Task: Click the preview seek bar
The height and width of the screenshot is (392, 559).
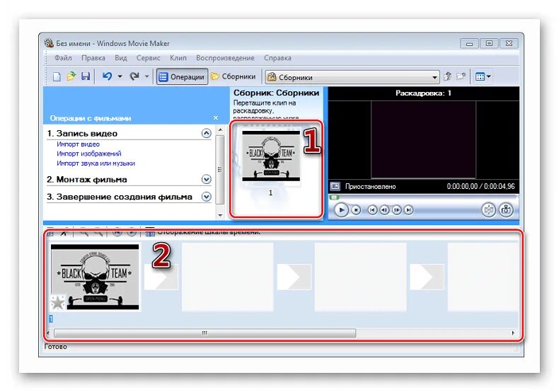Action: [x=424, y=197]
